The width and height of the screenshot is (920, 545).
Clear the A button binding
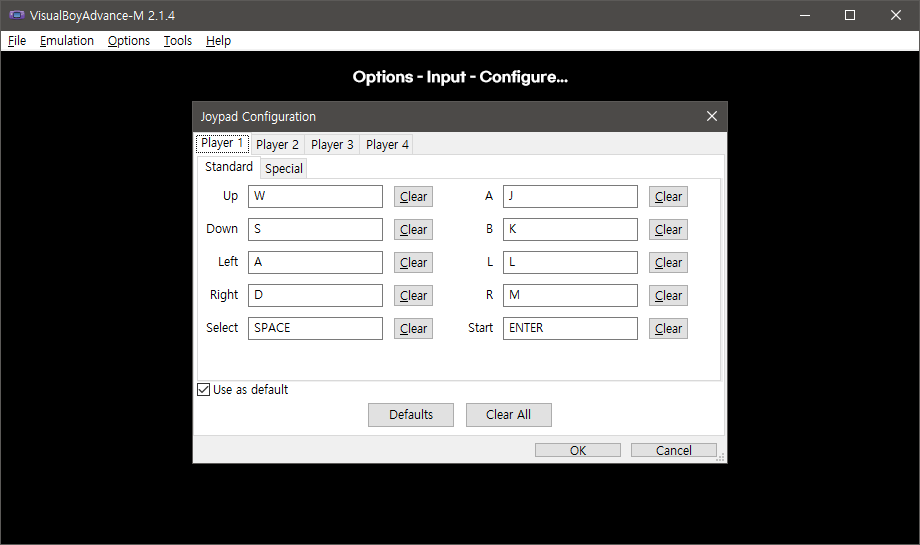[x=668, y=197]
